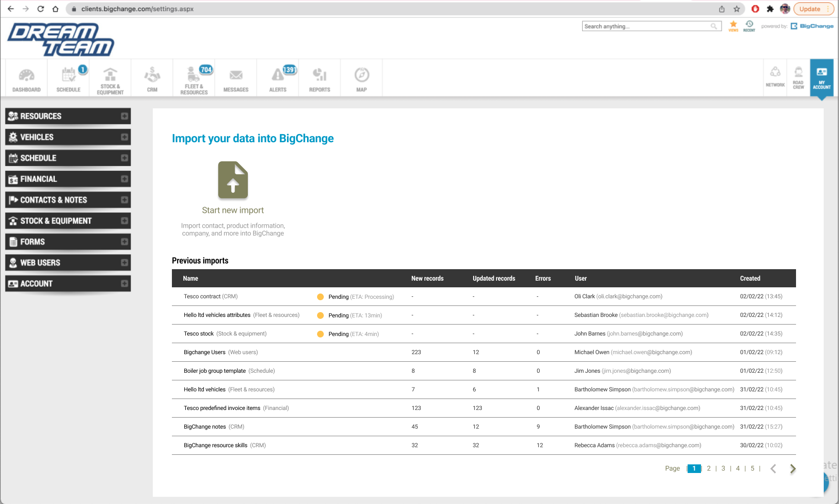Sort by Errors column header
This screenshot has height=504, width=839.
click(x=543, y=278)
